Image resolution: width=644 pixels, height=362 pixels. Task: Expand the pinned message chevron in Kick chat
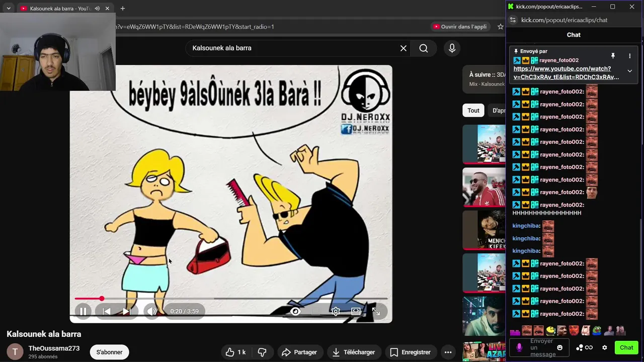tap(629, 71)
